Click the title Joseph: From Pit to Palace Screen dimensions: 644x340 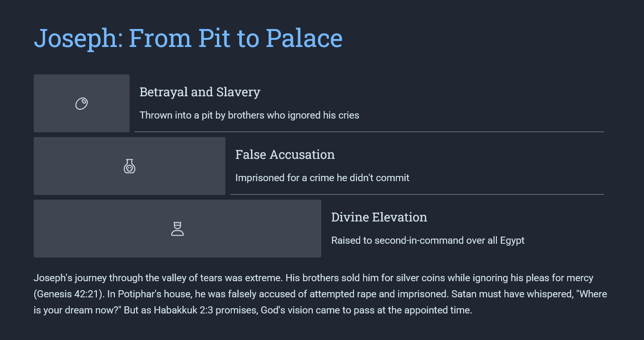pyautogui.click(x=188, y=38)
